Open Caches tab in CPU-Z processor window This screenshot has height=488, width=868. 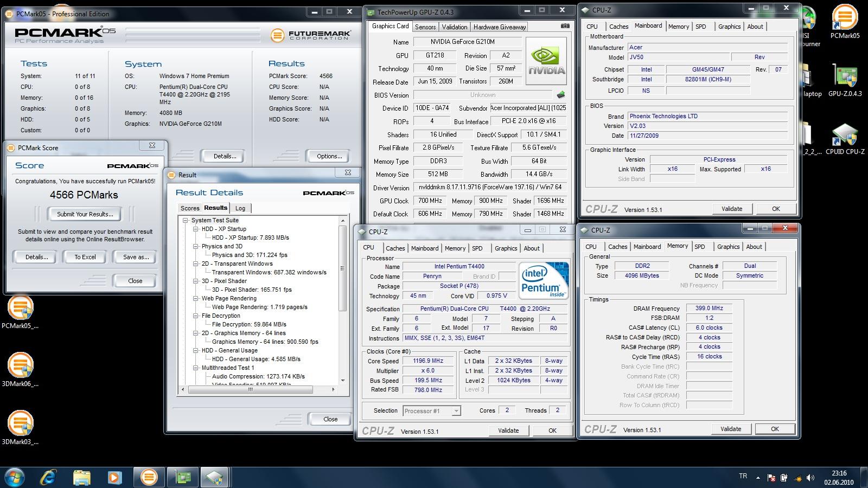click(395, 248)
